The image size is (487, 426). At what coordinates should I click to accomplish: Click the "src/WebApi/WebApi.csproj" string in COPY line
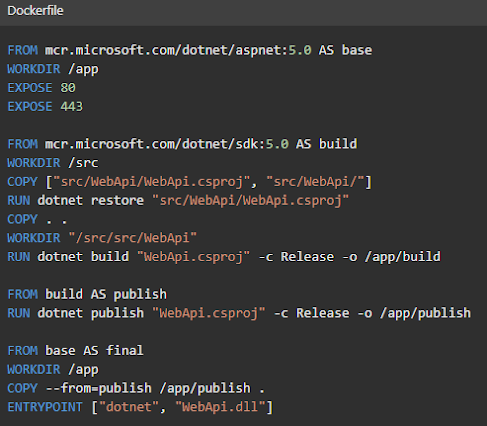coord(152,182)
